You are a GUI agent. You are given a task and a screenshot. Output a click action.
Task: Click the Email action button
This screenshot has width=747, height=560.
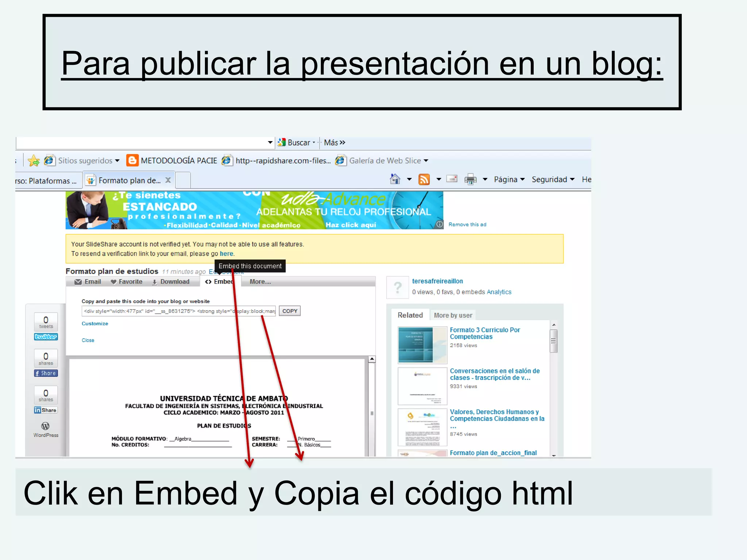point(88,281)
